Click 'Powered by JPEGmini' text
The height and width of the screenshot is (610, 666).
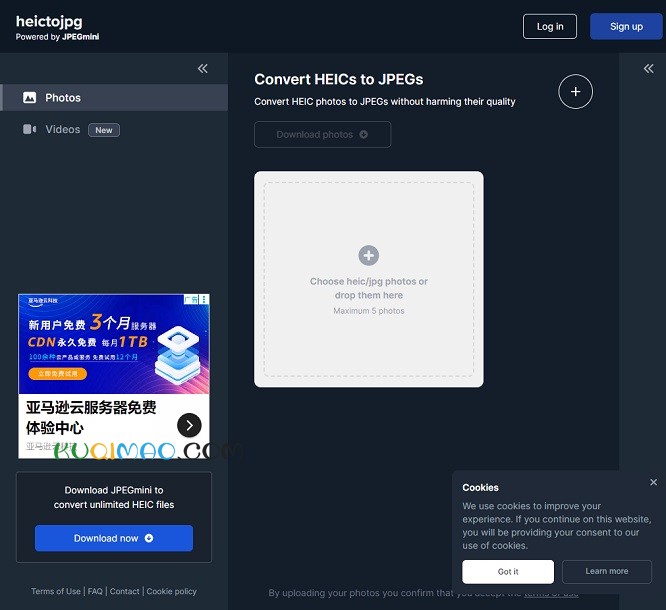pos(57,37)
